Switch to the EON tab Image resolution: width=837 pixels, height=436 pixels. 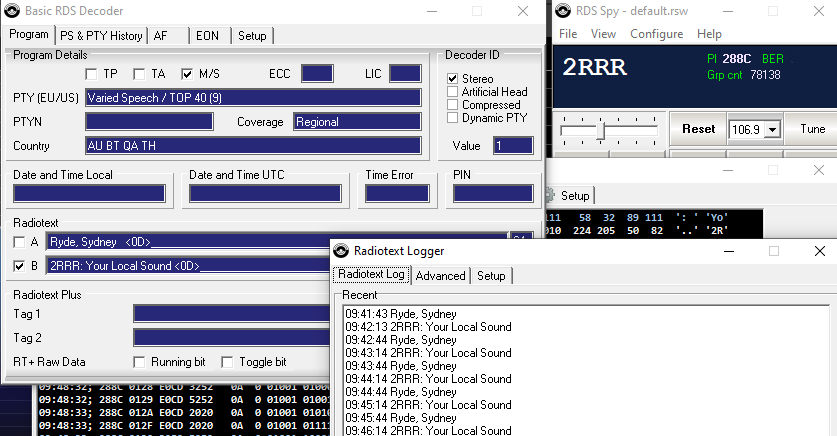tap(207, 36)
